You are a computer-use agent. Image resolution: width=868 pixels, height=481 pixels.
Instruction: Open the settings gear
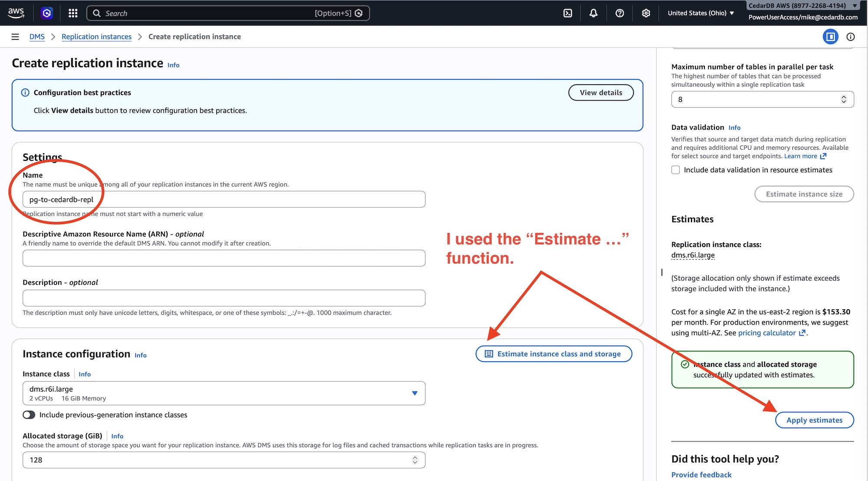[646, 13]
